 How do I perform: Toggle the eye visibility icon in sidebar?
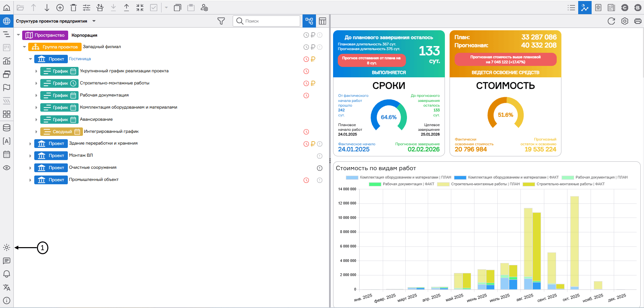click(x=6, y=168)
